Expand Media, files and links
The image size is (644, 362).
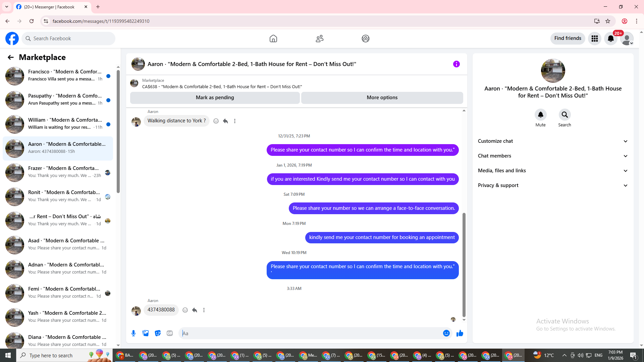pos(552,171)
